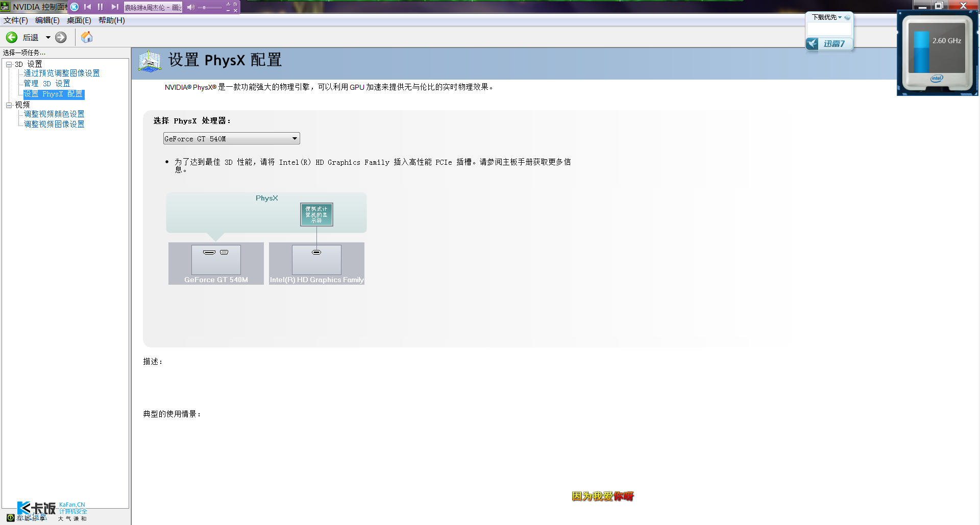Viewport: 980px width, 525px height.
Task: Click the Xunlei bird icon
Action: click(813, 44)
